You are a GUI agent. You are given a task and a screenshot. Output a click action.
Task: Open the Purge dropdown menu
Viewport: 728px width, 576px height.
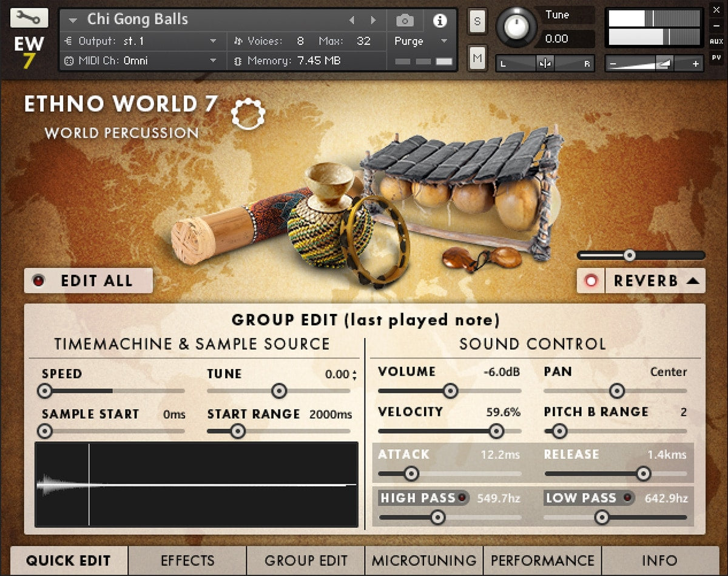pos(421,41)
